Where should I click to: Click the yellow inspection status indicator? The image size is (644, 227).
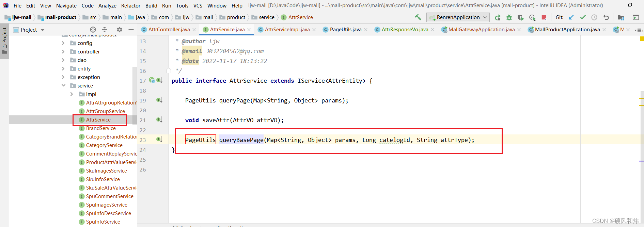pos(642,39)
